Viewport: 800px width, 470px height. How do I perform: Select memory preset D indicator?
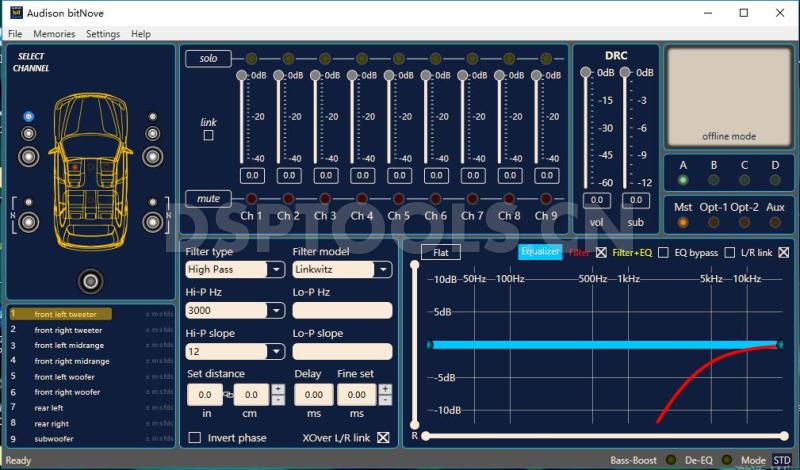[x=775, y=180]
